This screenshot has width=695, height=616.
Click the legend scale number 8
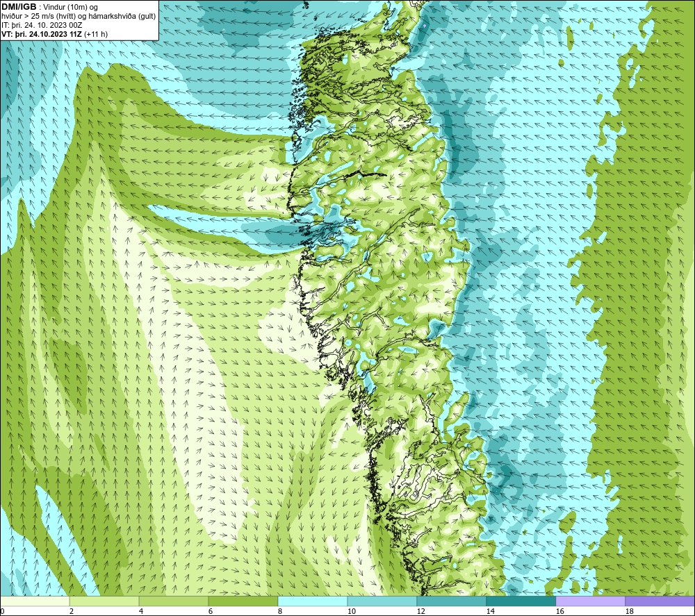(280, 612)
